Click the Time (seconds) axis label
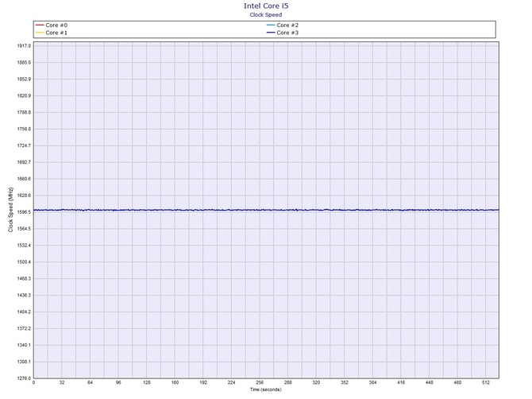 pyautogui.click(x=266, y=389)
